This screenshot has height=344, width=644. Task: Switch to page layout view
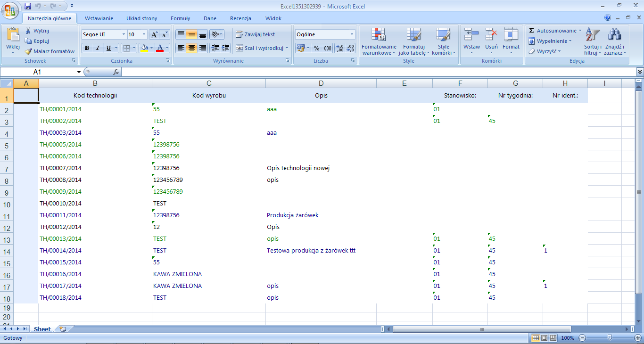coord(545,338)
